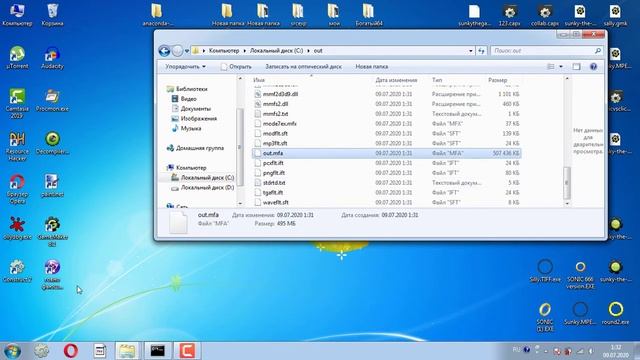Image resolution: width=640 pixels, height=360 pixels.
Task: Select the Silly.TIFF.exe desktop icon
Action: tap(545, 271)
